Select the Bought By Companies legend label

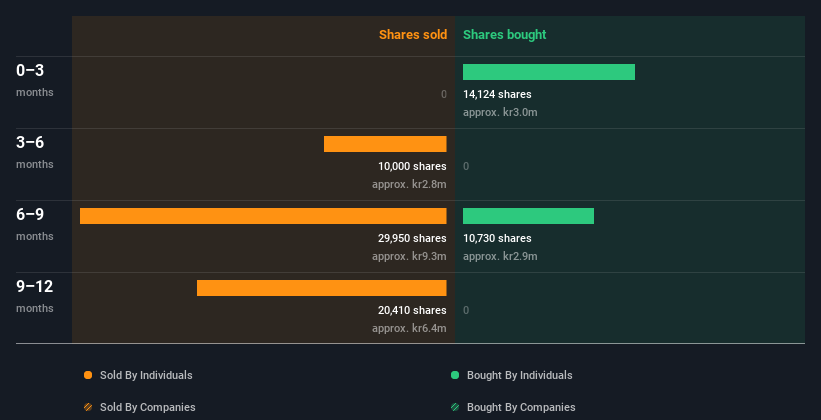pyautogui.click(x=521, y=407)
